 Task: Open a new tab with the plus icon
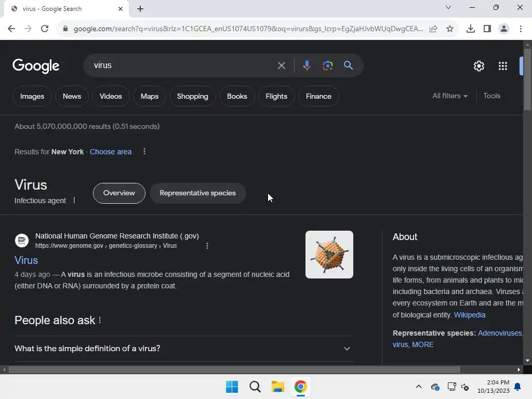pos(140,9)
